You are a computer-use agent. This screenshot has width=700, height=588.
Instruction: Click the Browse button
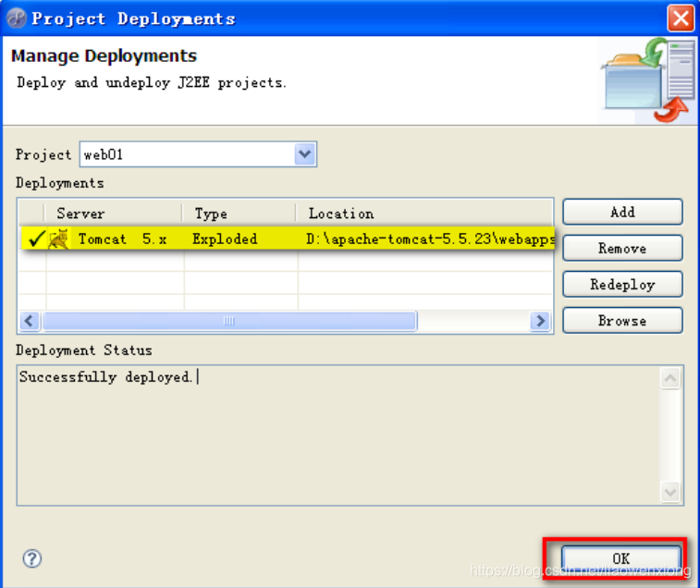[622, 320]
